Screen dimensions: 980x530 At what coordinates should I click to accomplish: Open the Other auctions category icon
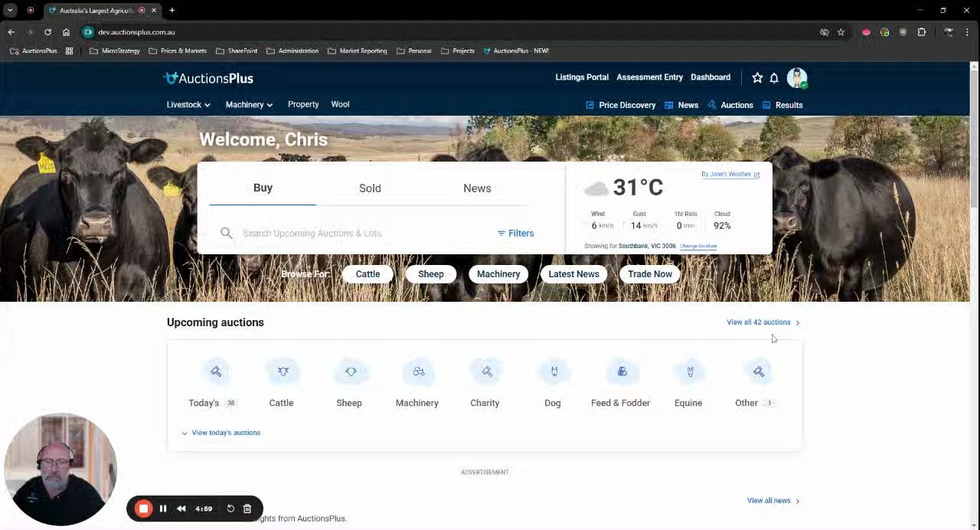click(x=759, y=372)
